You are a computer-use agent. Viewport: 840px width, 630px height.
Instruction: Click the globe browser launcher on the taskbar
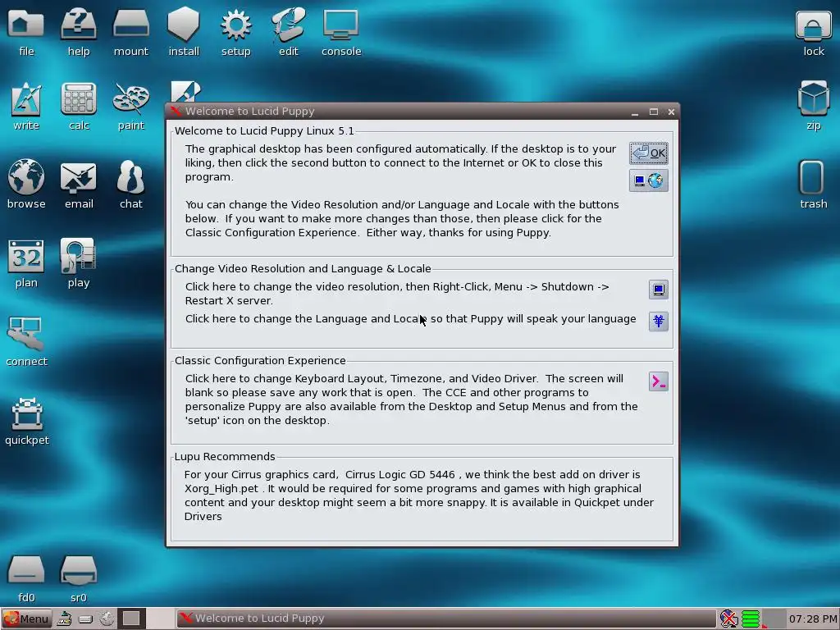107,619
